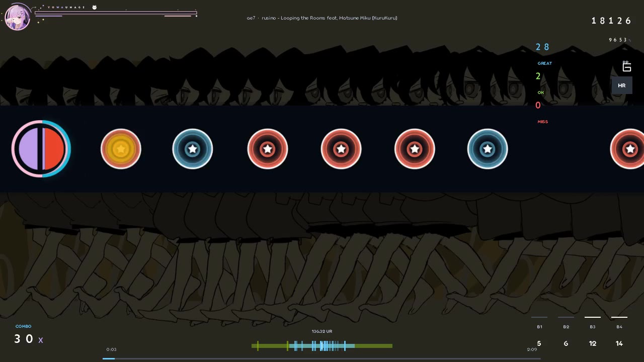This screenshot has height=362, width=644.
Task: Click the hit error timing bar
Action: pos(322,346)
